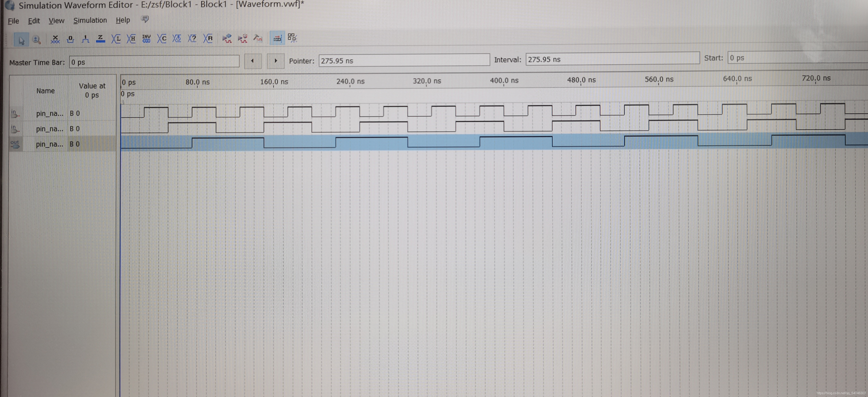Open the File menu
This screenshot has width=868, height=397.
pos(14,21)
